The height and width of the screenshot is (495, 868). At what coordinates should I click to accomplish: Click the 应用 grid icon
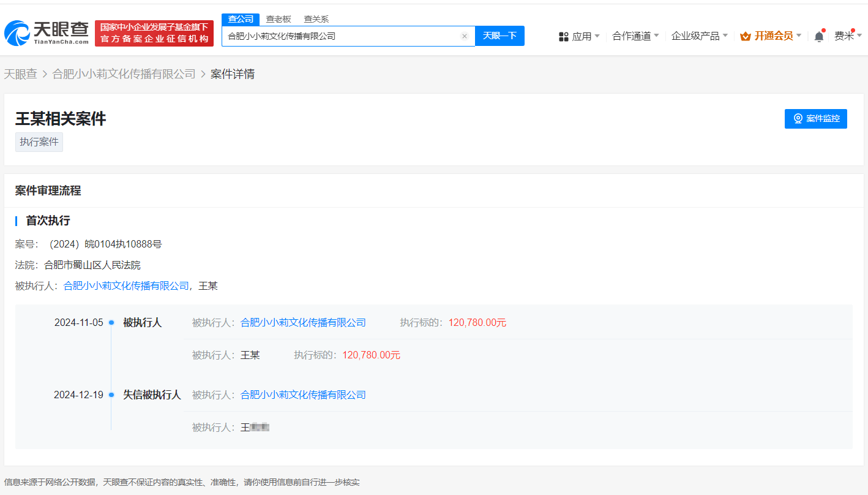click(564, 36)
